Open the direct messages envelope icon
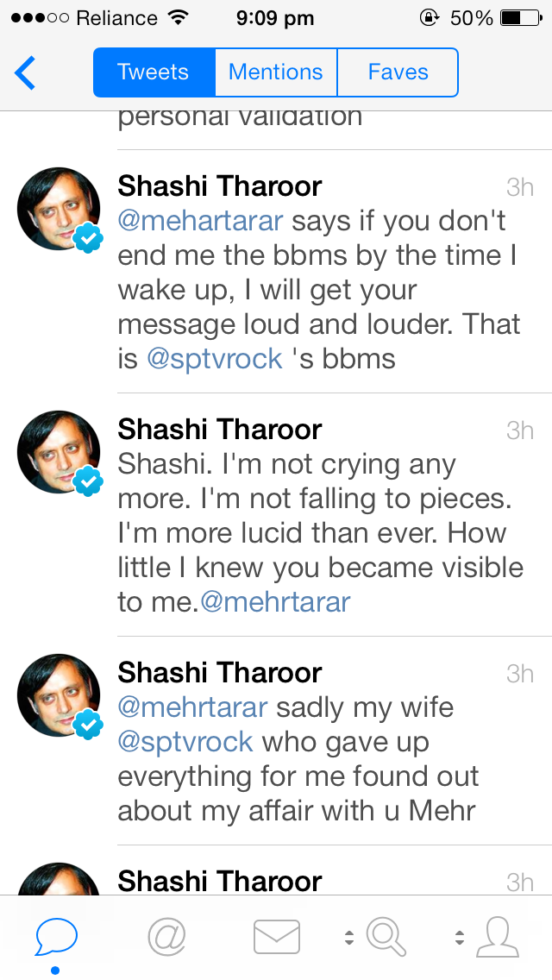Screen dimensions: 552x980 coord(277,937)
